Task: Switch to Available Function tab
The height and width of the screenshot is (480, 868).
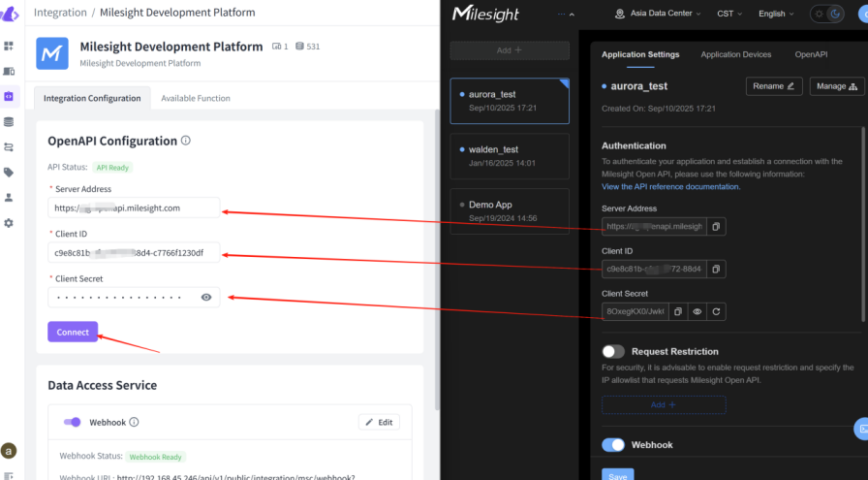Action: [196, 98]
